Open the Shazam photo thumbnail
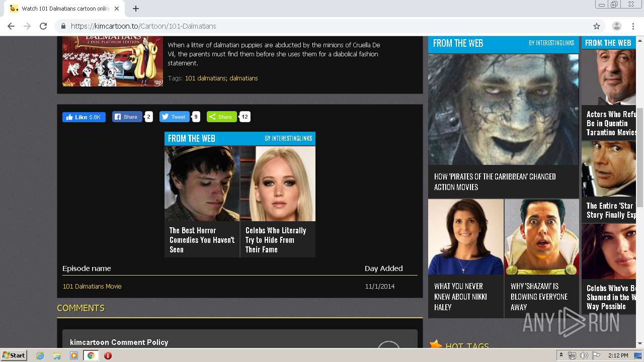 (x=542, y=237)
